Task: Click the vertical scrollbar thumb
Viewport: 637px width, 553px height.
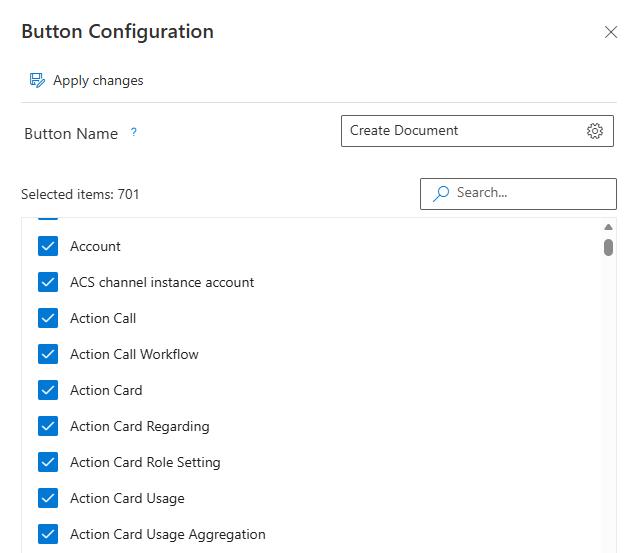Action: [x=608, y=247]
